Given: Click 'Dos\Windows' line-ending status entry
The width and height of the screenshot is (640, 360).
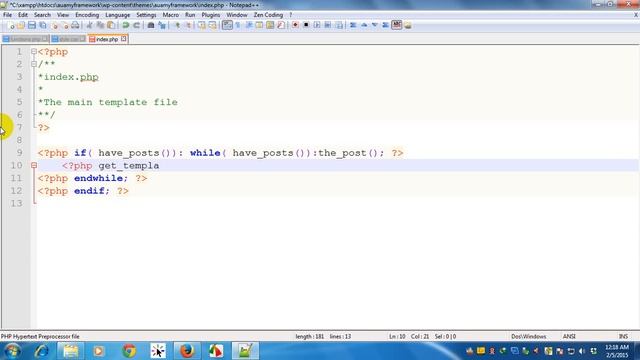Looking at the screenshot, I should pyautogui.click(x=529, y=337).
